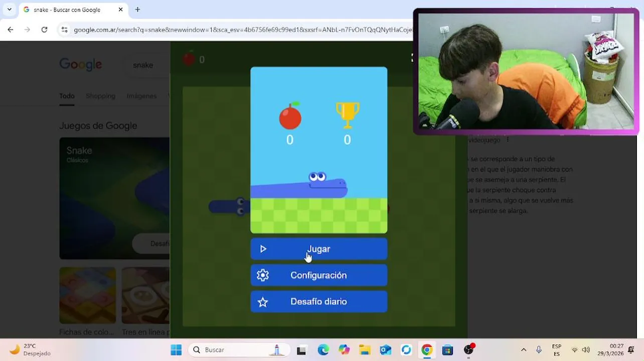Click the Google logo

coord(81,65)
